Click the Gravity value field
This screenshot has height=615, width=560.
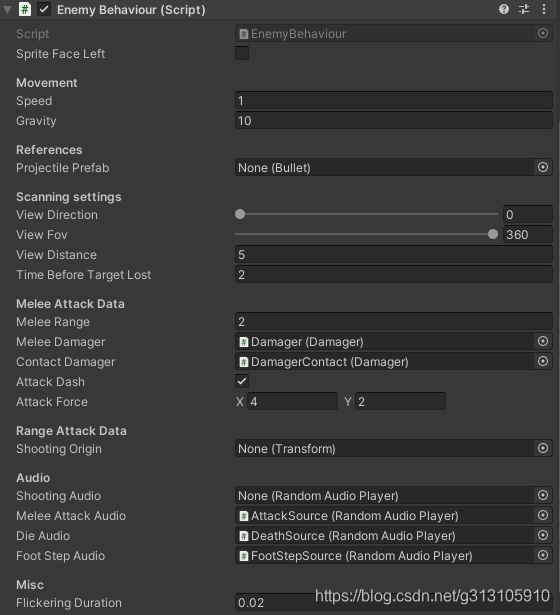tap(394, 120)
